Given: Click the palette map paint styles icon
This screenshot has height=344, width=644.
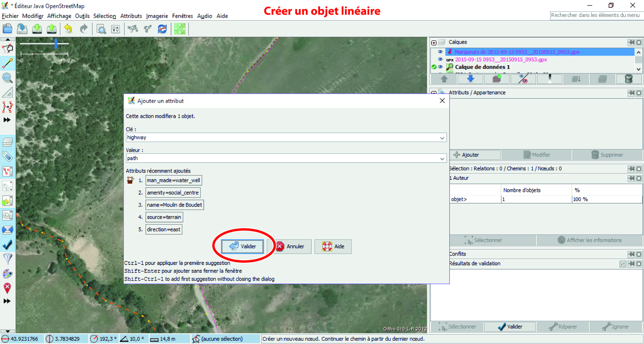Looking at the screenshot, I should click(x=7, y=274).
